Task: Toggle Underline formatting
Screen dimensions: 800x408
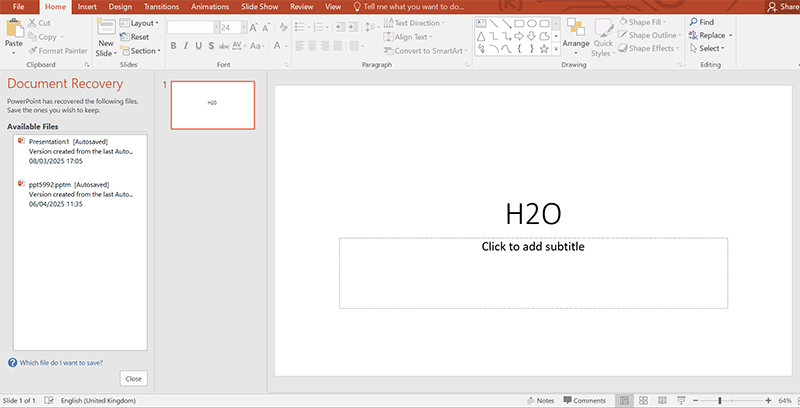Action: click(198, 46)
